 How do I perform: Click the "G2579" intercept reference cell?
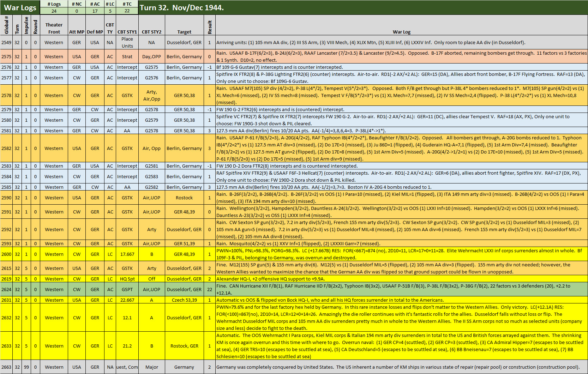point(151,120)
